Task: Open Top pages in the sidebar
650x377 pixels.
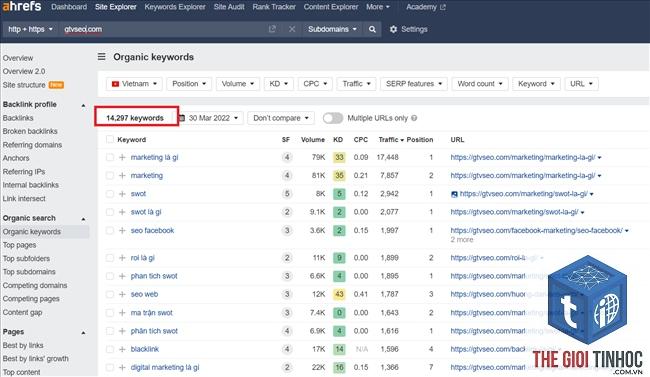Action: tap(19, 245)
